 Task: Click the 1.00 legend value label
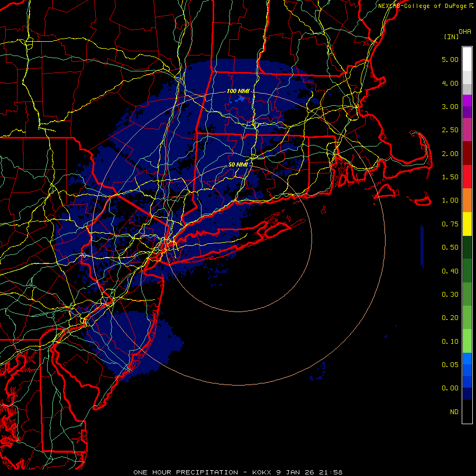pos(450,200)
